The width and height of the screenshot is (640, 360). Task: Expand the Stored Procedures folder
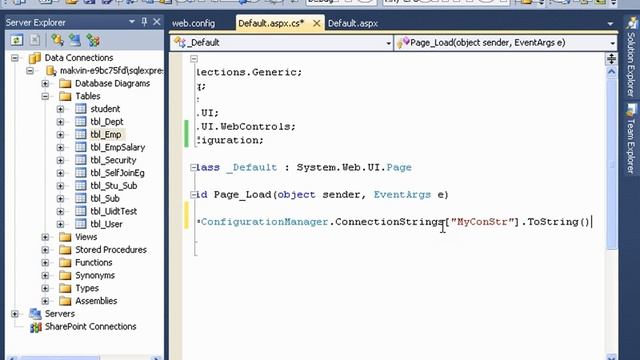(x=45, y=250)
